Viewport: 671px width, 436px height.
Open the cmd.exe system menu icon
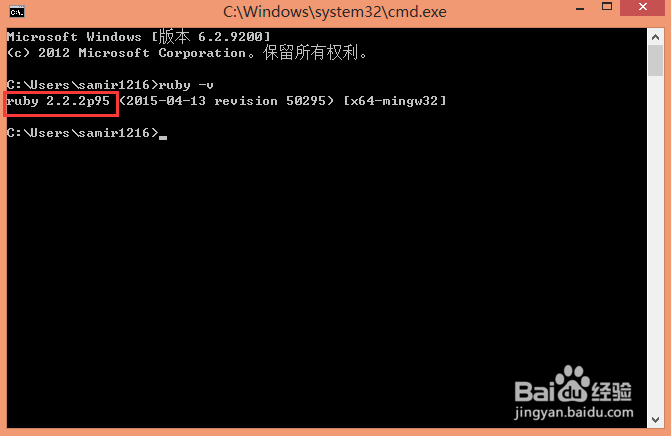point(17,12)
